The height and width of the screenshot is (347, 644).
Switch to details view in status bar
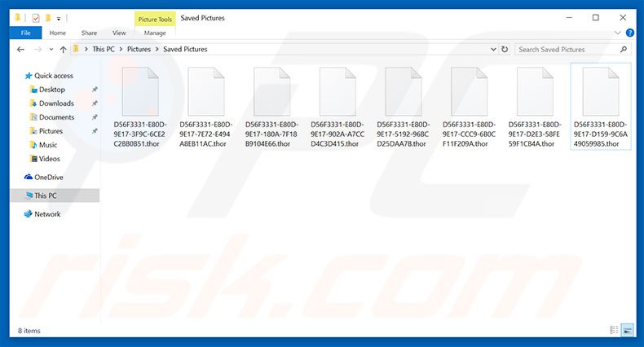(614, 330)
